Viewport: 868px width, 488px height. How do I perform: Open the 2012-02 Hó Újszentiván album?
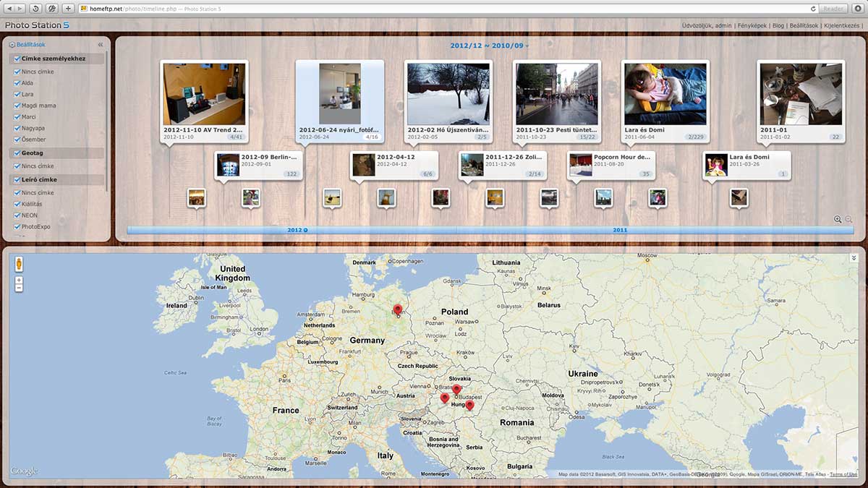click(x=448, y=101)
